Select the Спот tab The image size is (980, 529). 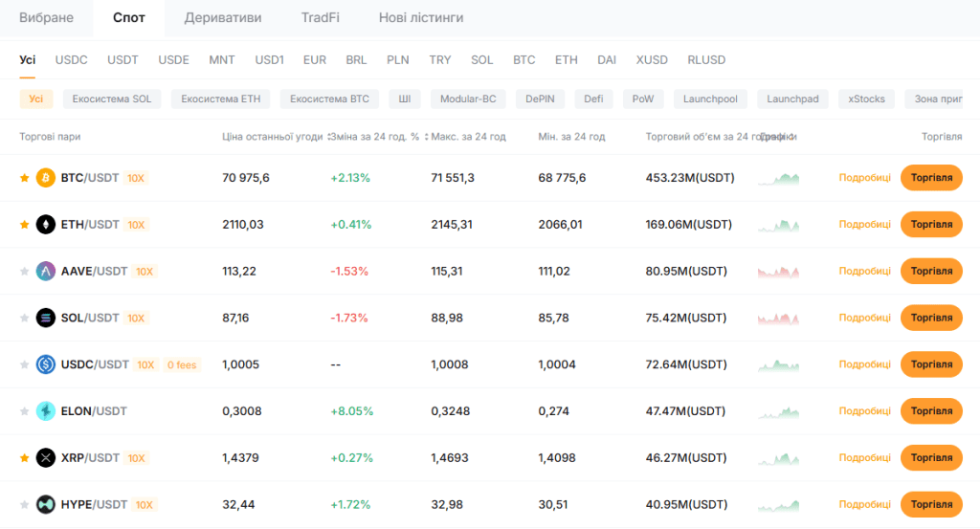coord(129,17)
